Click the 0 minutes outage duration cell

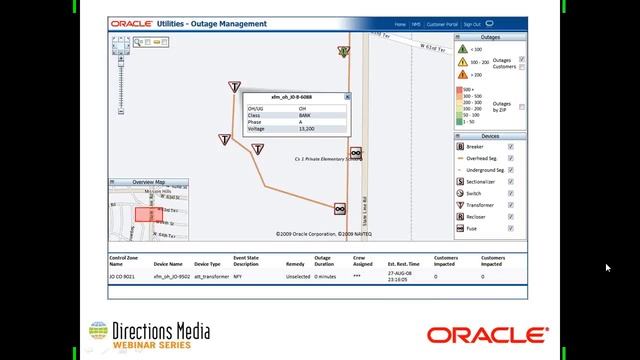click(x=325, y=277)
